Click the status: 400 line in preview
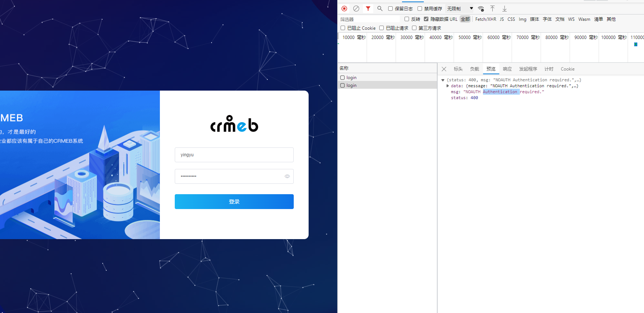 (464, 98)
